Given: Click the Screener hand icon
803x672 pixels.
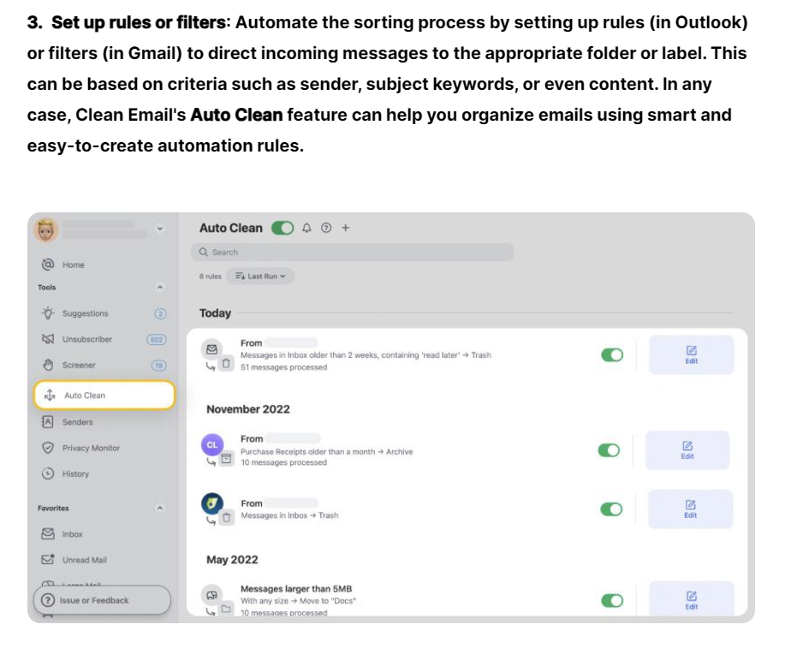Looking at the screenshot, I should 48,365.
